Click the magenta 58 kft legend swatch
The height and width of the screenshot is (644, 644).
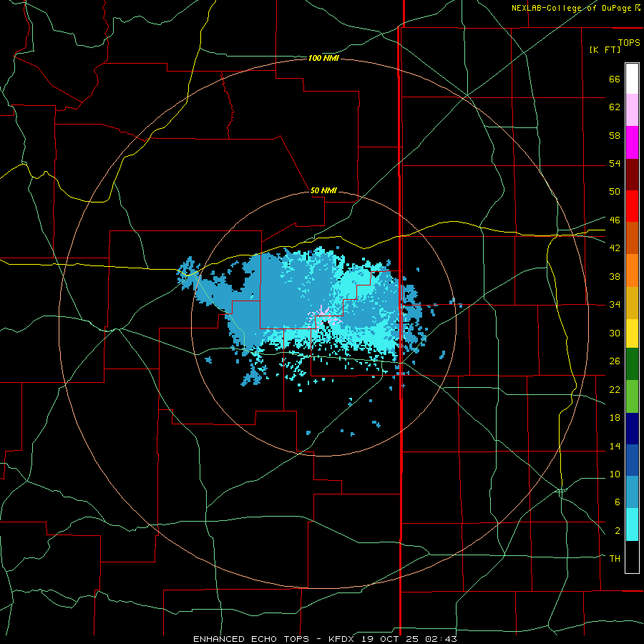click(x=632, y=142)
